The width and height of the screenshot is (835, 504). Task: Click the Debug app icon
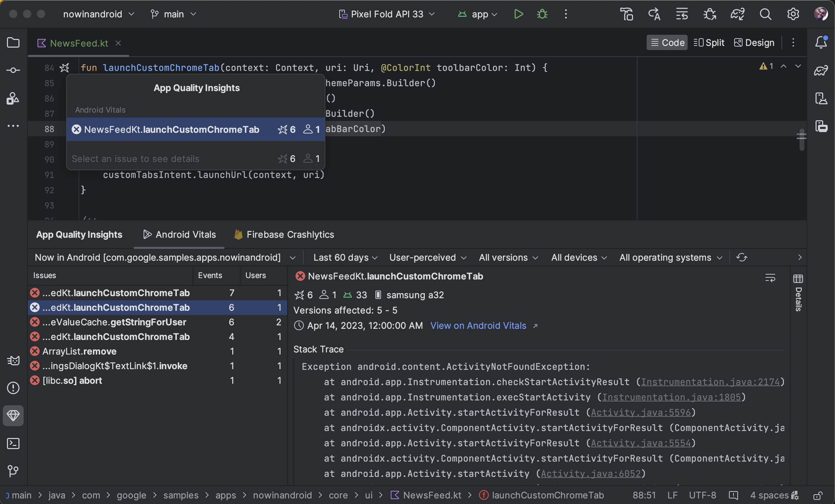(x=542, y=14)
